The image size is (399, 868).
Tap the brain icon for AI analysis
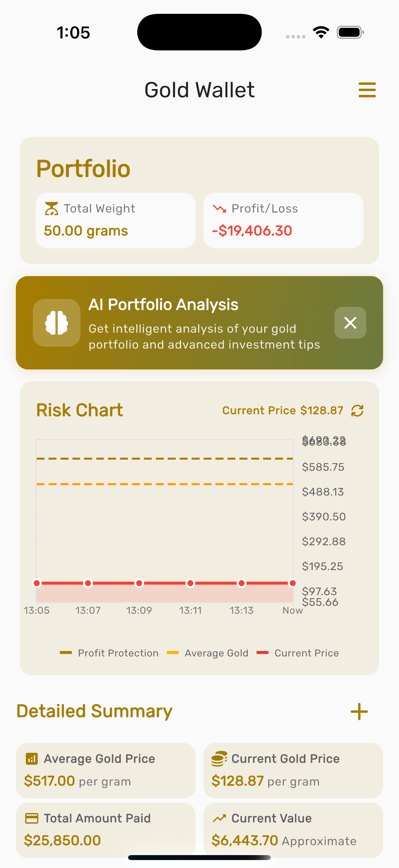[57, 323]
